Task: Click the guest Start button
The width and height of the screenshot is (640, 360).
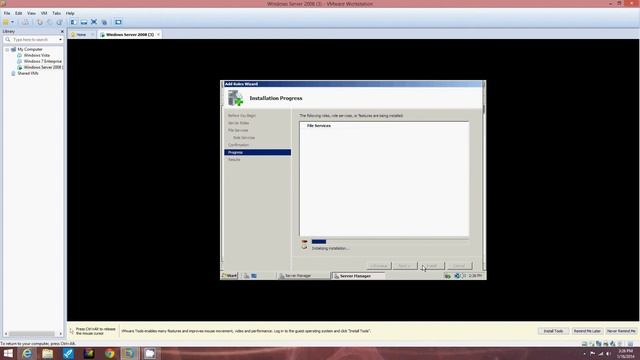Action: click(229, 276)
